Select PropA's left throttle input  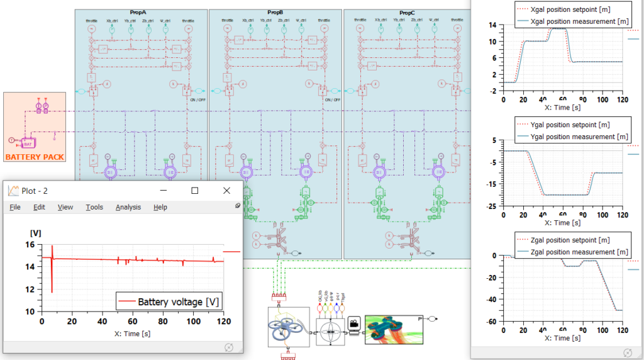click(92, 29)
